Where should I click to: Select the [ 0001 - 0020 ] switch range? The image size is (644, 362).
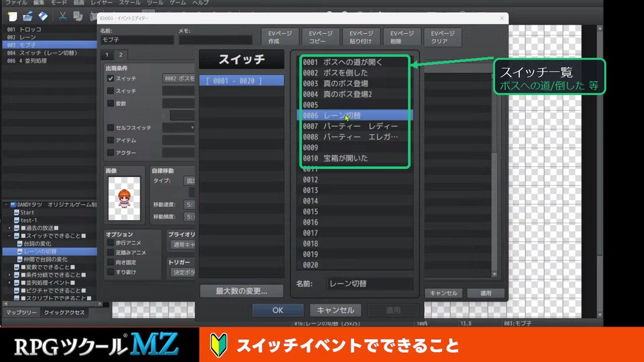click(242, 80)
